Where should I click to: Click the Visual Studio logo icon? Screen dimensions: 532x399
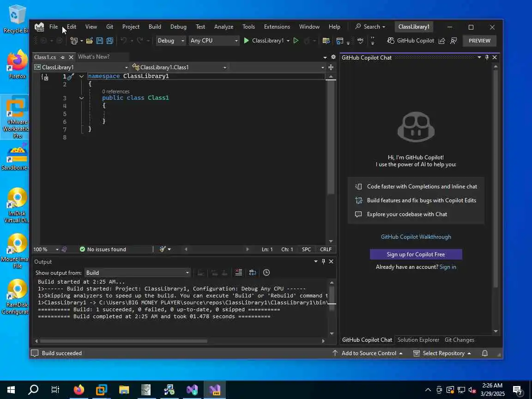click(39, 27)
